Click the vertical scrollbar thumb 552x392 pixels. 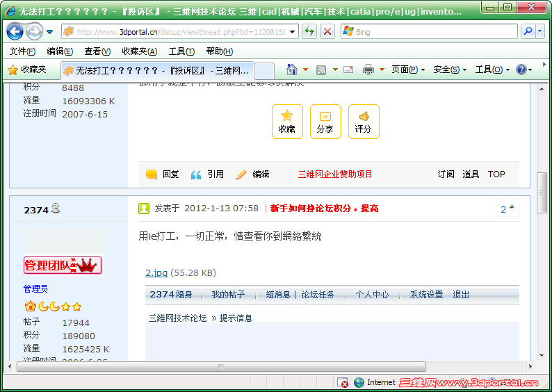(x=542, y=193)
